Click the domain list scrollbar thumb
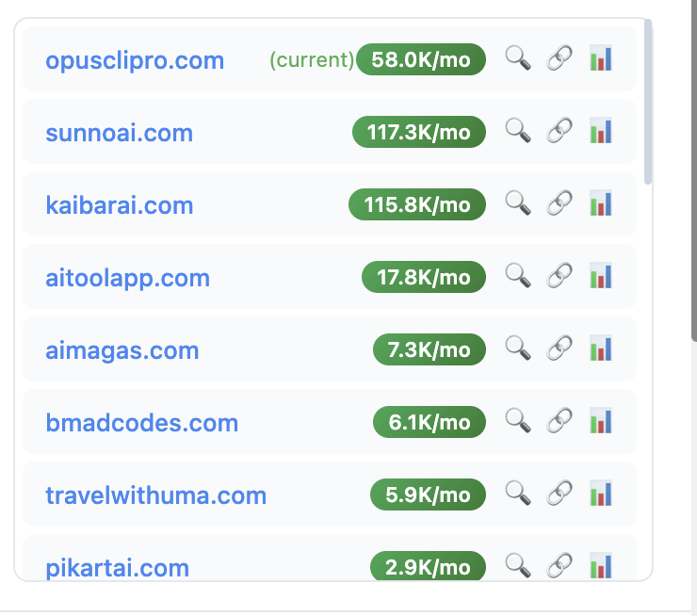This screenshot has width=697, height=616. pos(648,104)
